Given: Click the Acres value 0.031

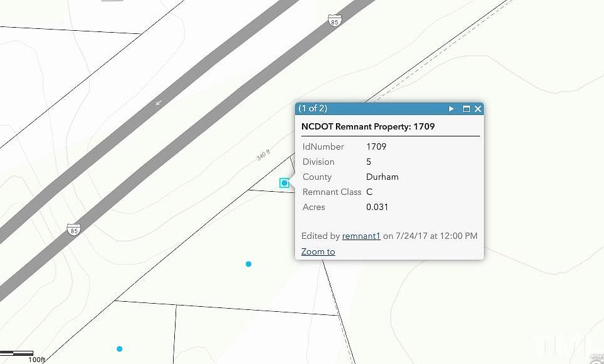Looking at the screenshot, I should pos(377,207).
